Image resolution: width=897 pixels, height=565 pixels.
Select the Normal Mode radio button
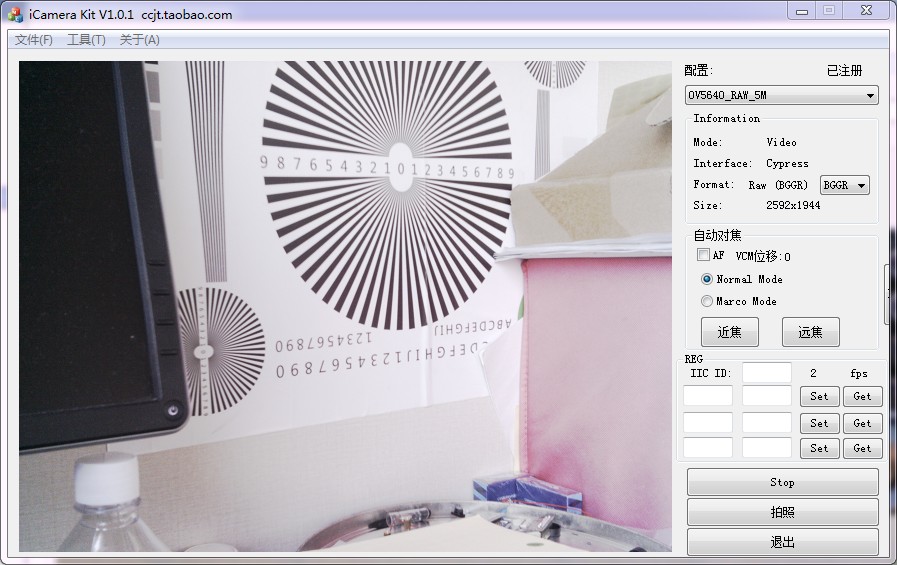point(708,280)
